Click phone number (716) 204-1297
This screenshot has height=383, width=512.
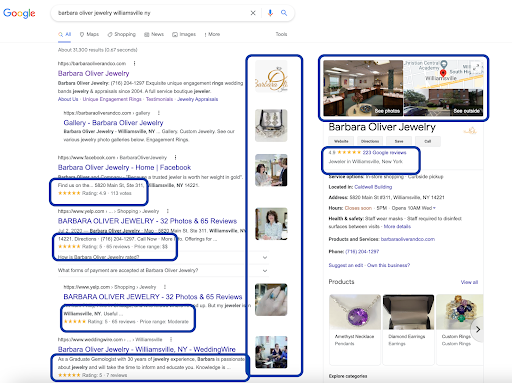pos(362,252)
